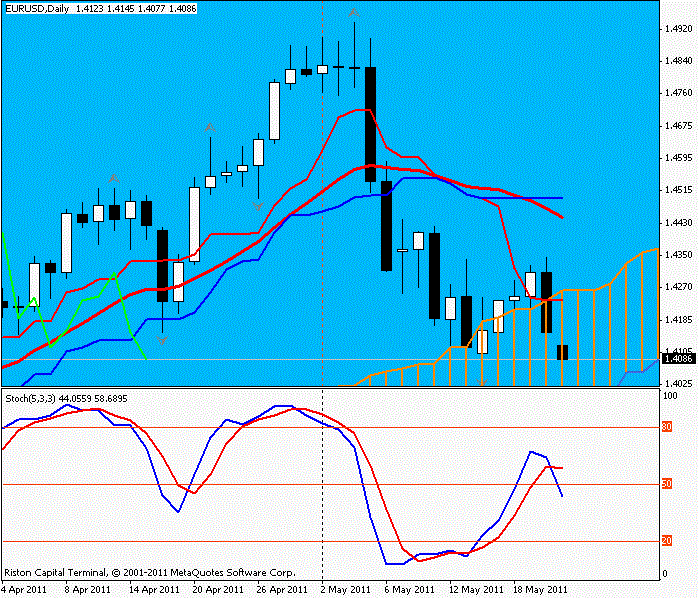Select the highlighted 1.4086 current price label

[x=678, y=359]
